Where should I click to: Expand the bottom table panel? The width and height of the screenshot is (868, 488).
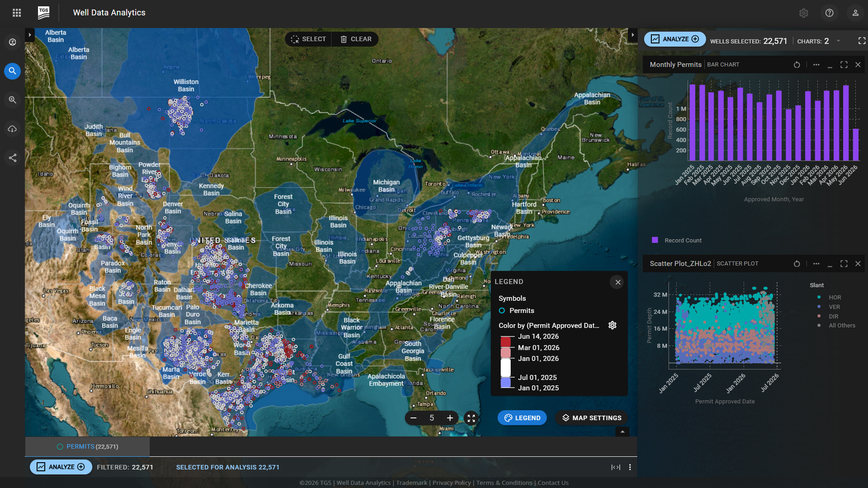[622, 432]
